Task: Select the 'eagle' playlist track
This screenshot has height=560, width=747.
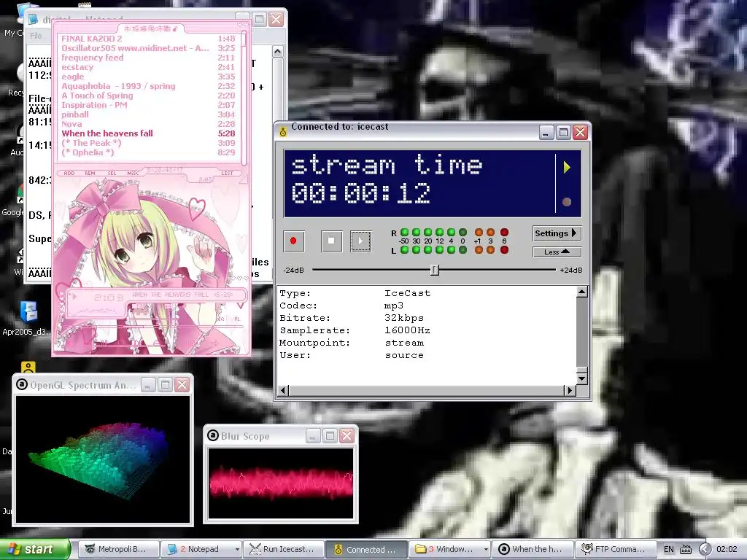Action: click(148, 77)
